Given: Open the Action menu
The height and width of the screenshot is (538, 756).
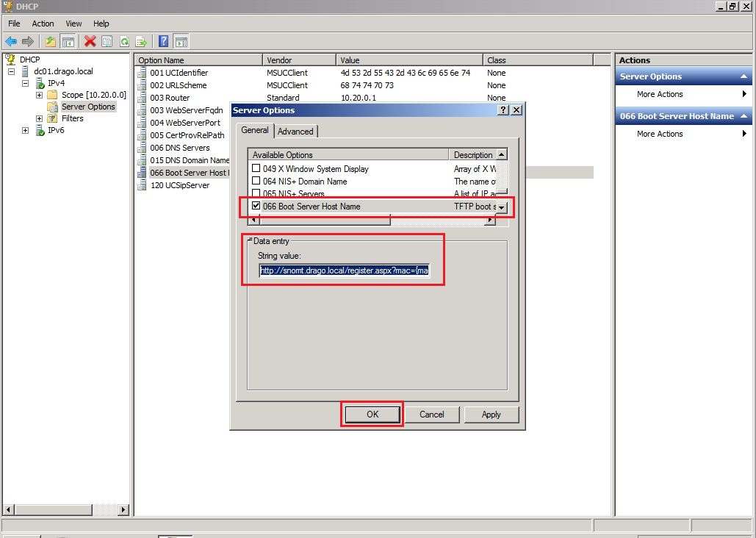Looking at the screenshot, I should [43, 23].
